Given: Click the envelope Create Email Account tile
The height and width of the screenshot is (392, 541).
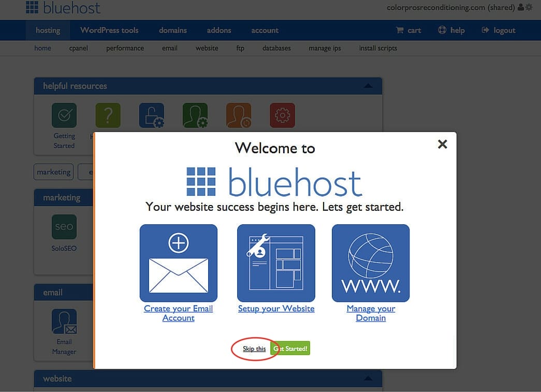Looking at the screenshot, I should click(x=179, y=263).
